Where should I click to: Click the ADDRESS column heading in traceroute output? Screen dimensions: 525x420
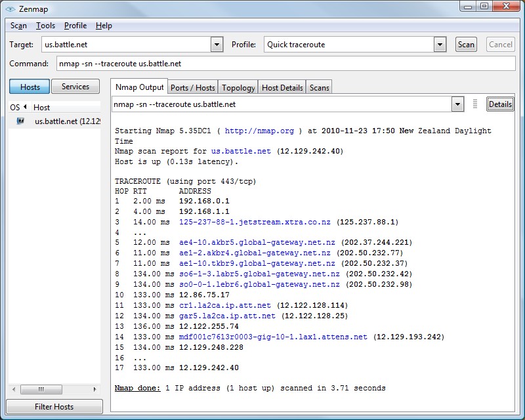click(195, 191)
